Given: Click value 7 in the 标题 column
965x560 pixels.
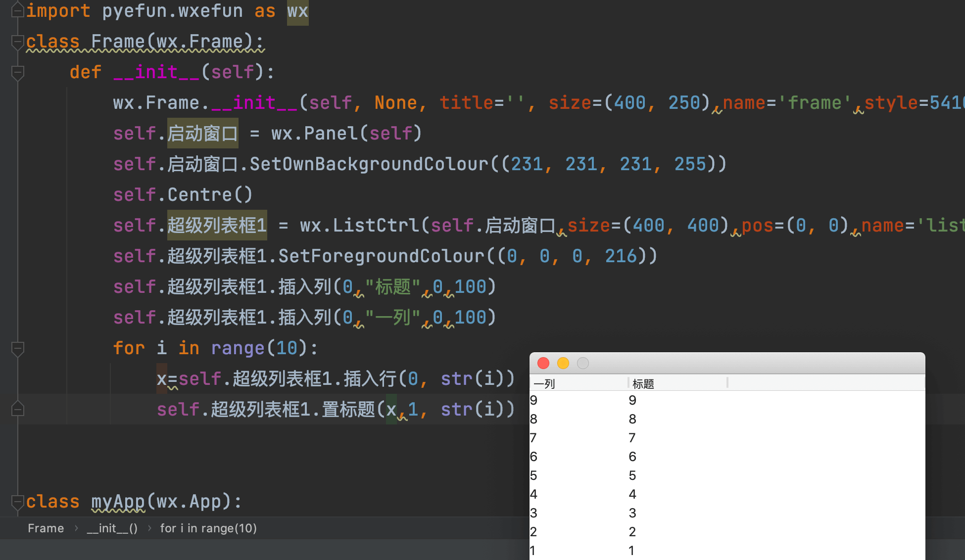Looking at the screenshot, I should 632,438.
